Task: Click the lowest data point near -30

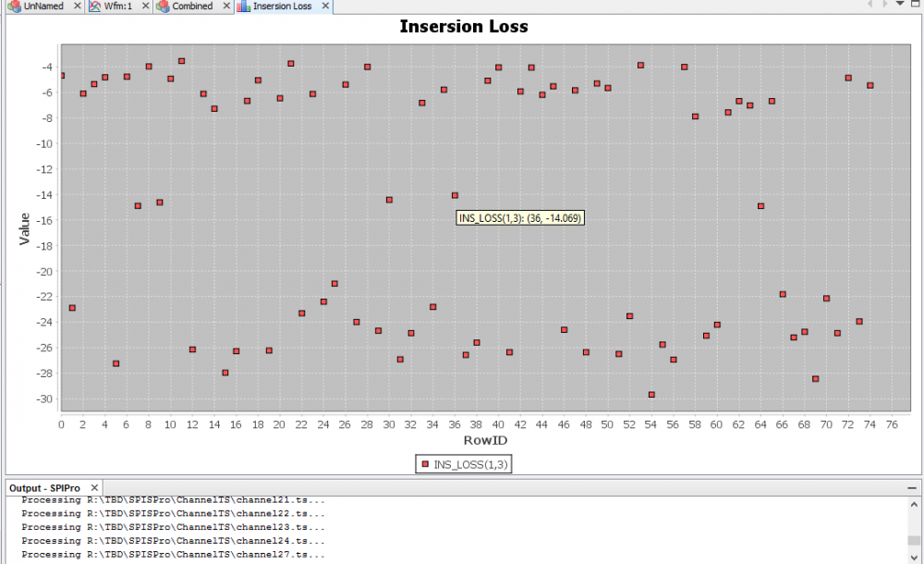Action: pyautogui.click(x=651, y=395)
